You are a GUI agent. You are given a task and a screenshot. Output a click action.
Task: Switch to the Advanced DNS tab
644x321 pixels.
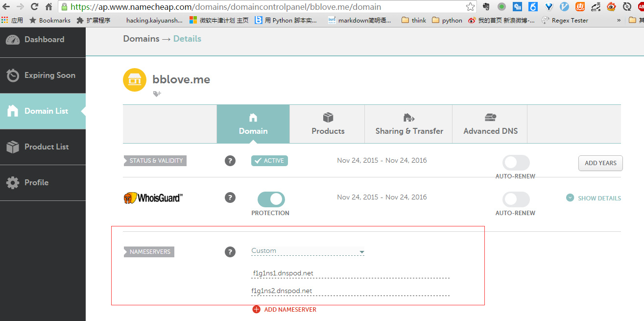[490, 124]
